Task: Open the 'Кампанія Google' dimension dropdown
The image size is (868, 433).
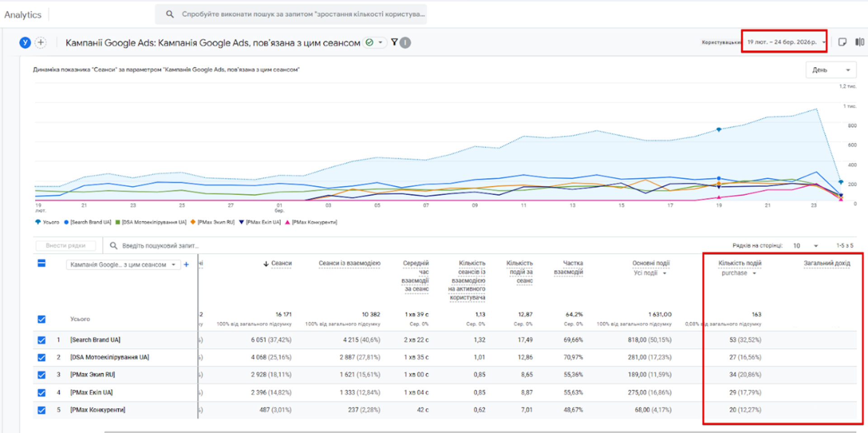Action: (123, 264)
